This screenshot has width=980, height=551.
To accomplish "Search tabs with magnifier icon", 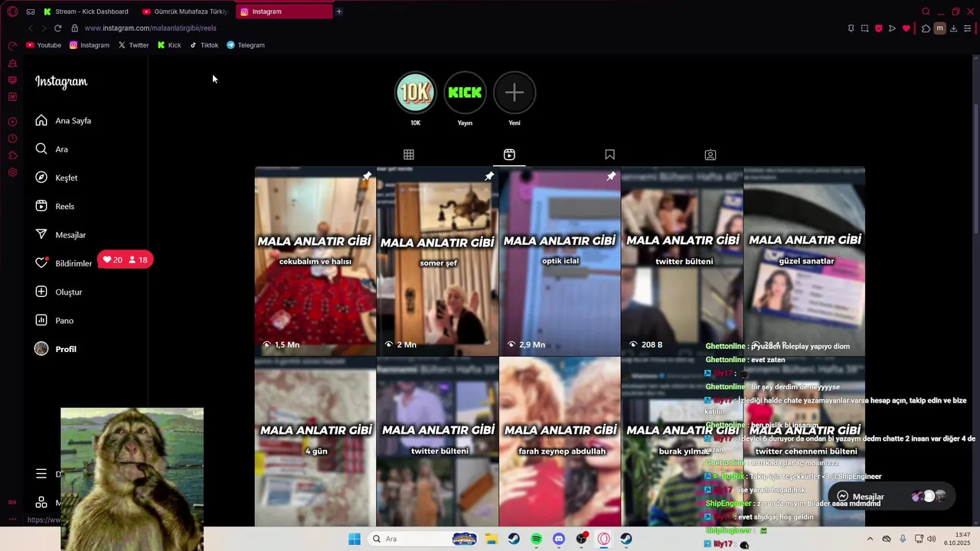I will click(x=926, y=11).
